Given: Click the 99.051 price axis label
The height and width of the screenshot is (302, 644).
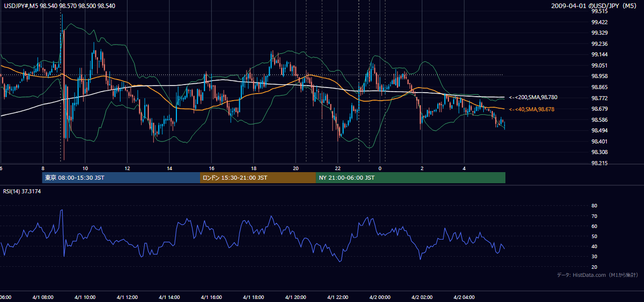Looking at the screenshot, I should [x=599, y=65].
